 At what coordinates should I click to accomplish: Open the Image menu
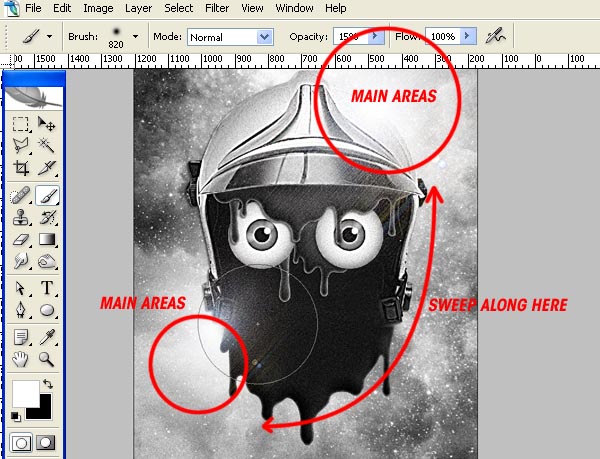point(98,8)
